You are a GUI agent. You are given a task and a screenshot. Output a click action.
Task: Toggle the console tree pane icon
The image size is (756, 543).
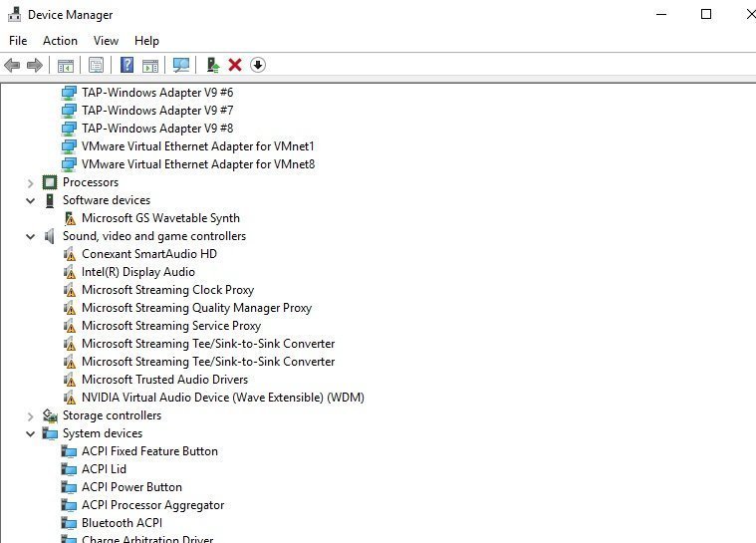pos(66,65)
